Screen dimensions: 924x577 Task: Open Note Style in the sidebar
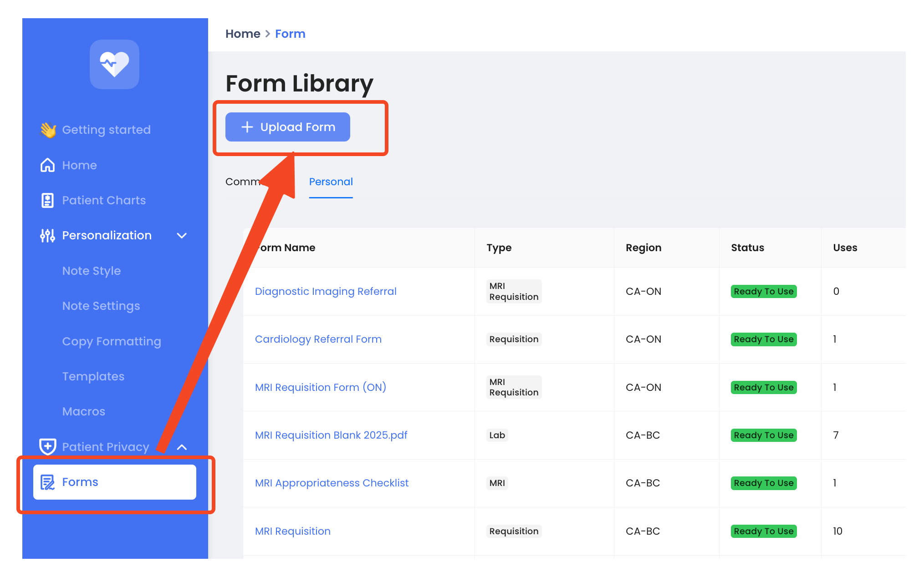click(92, 271)
